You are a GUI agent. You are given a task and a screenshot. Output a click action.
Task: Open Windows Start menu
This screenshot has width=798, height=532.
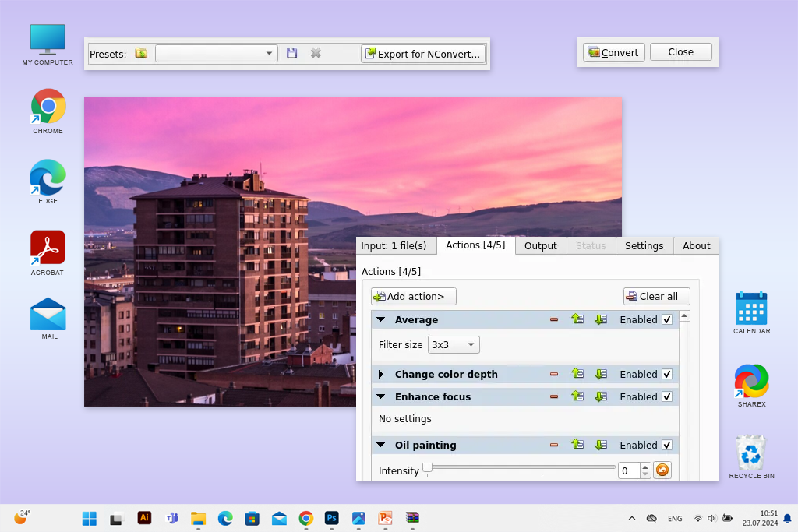90,518
